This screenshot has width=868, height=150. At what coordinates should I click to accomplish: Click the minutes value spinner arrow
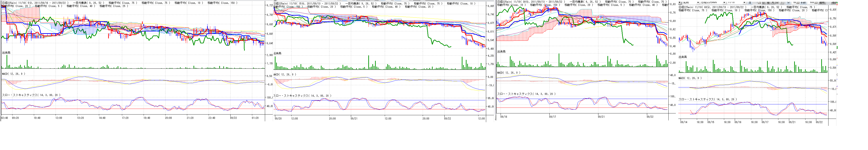point(798,3)
